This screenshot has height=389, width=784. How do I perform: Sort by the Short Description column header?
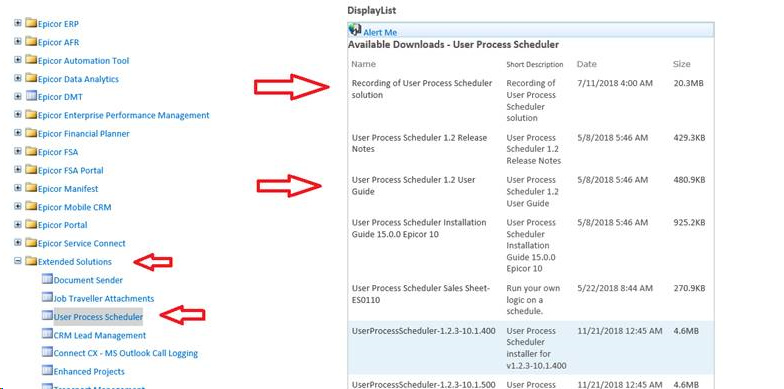point(534,64)
